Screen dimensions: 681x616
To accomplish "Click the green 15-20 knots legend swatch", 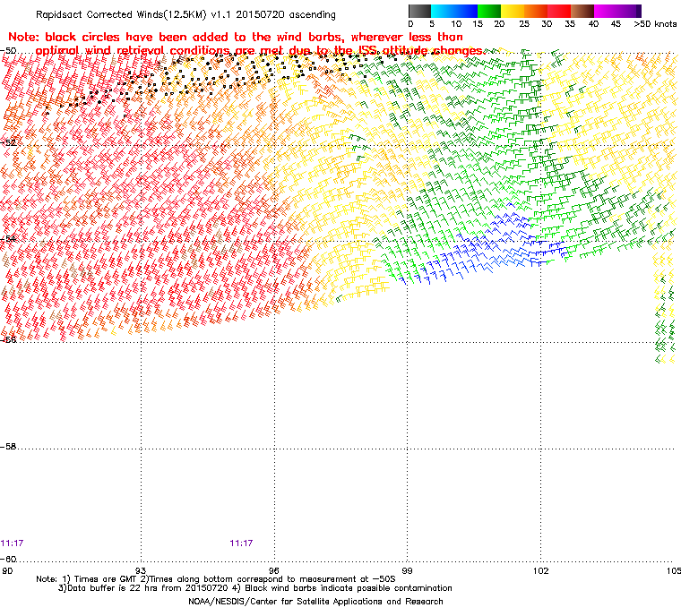I will click(489, 11).
